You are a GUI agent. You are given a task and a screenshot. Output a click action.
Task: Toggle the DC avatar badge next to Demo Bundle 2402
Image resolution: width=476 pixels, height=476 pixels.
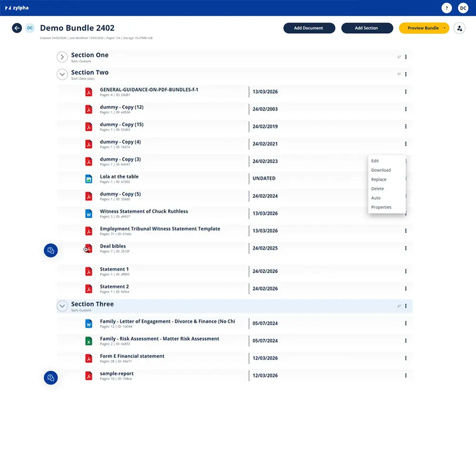(30, 28)
